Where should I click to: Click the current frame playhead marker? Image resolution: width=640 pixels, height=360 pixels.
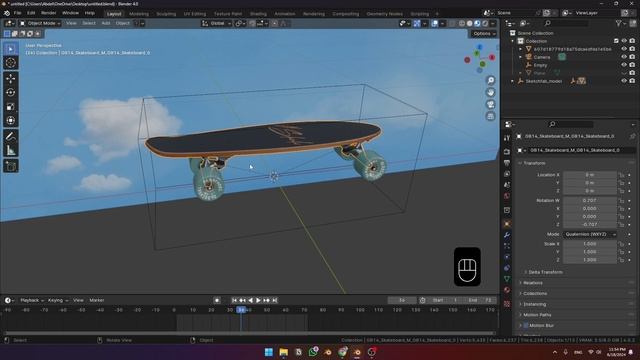(241, 310)
